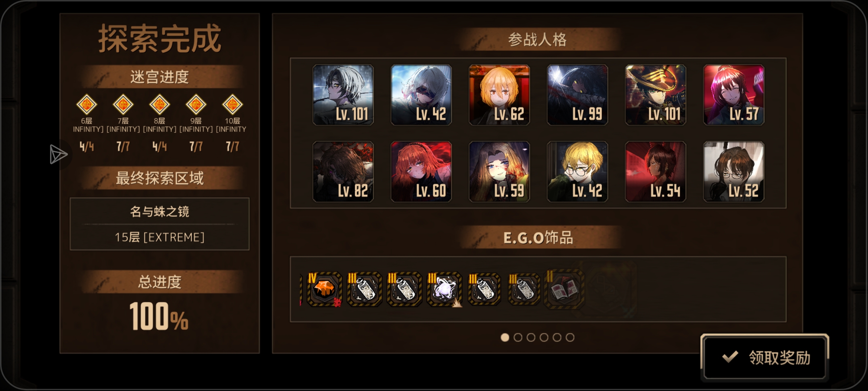Select the glowing purple orb E.G.O gift
Viewport: 868px width, 391px height.
[x=444, y=289]
